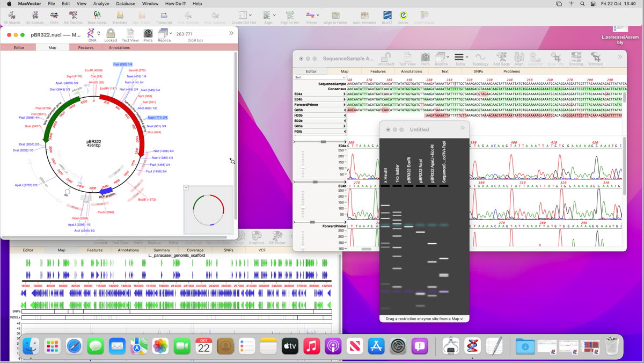Open Finder from the Dock
Screen dimensions: 644x363
click(31, 346)
